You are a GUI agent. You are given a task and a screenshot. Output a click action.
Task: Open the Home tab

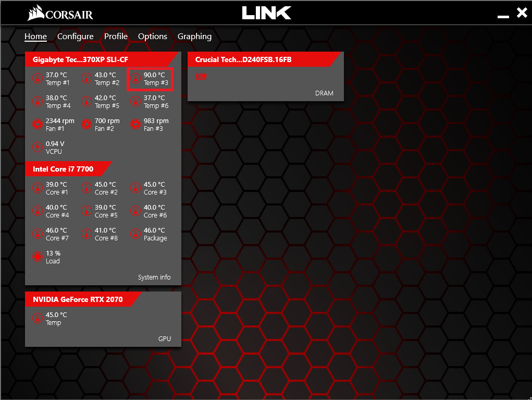pyautogui.click(x=35, y=37)
